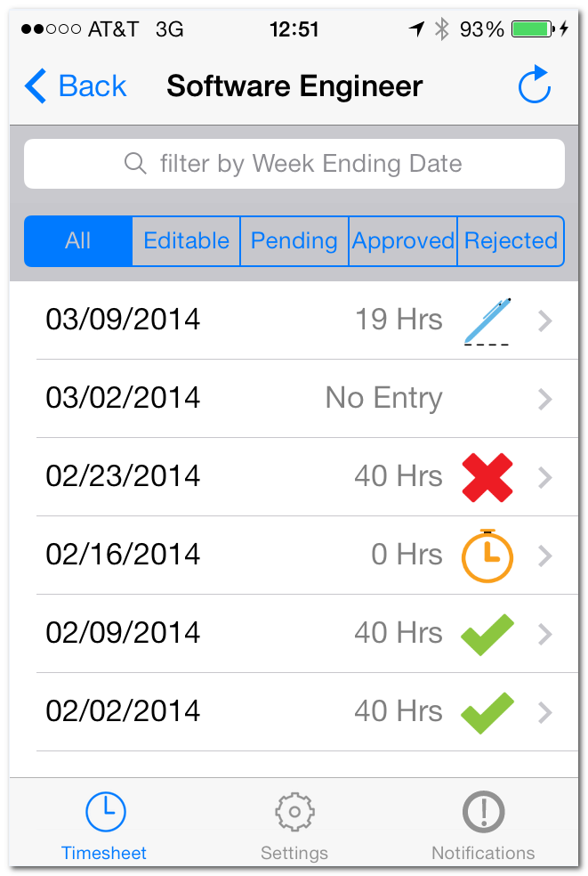Filter list by Approved status
The image size is (588, 876).
point(403,240)
